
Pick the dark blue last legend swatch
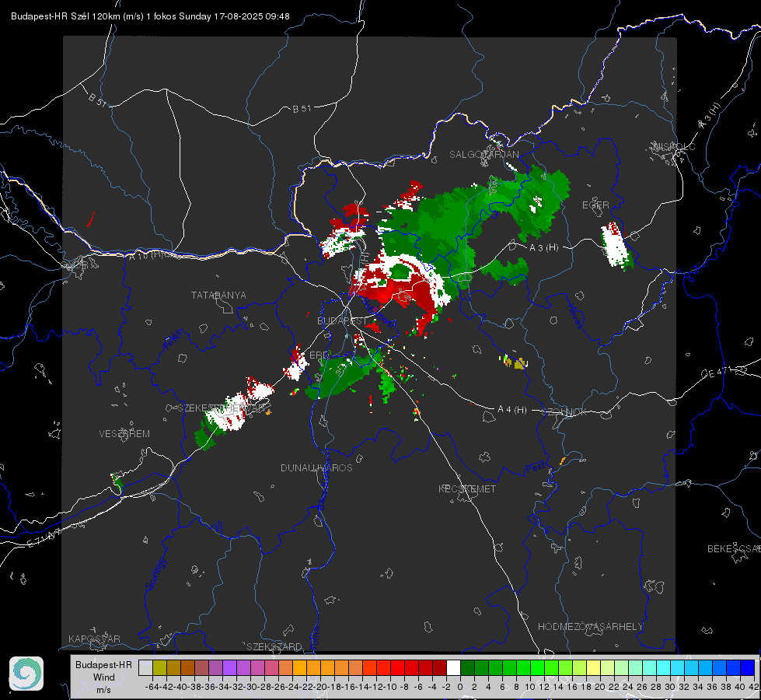[x=748, y=667]
